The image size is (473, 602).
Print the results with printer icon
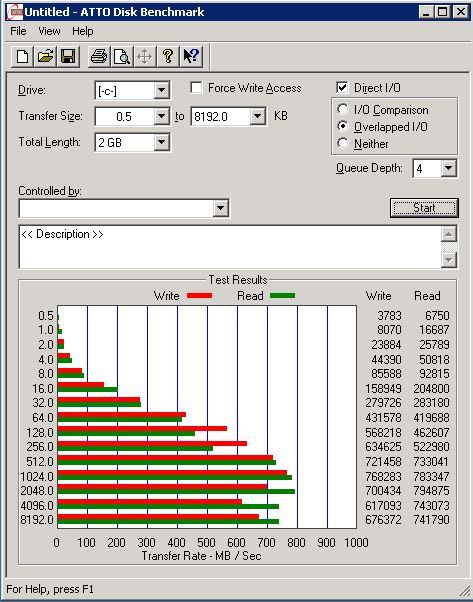99,56
